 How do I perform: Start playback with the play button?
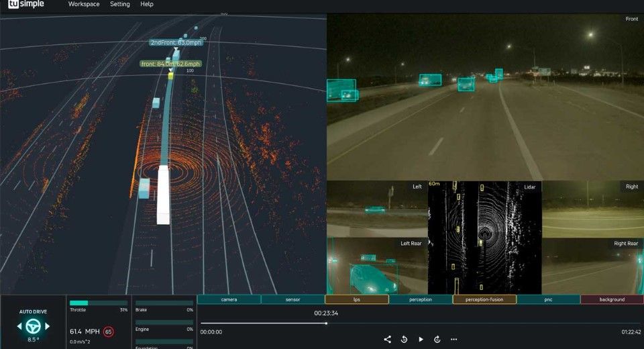[x=421, y=339]
